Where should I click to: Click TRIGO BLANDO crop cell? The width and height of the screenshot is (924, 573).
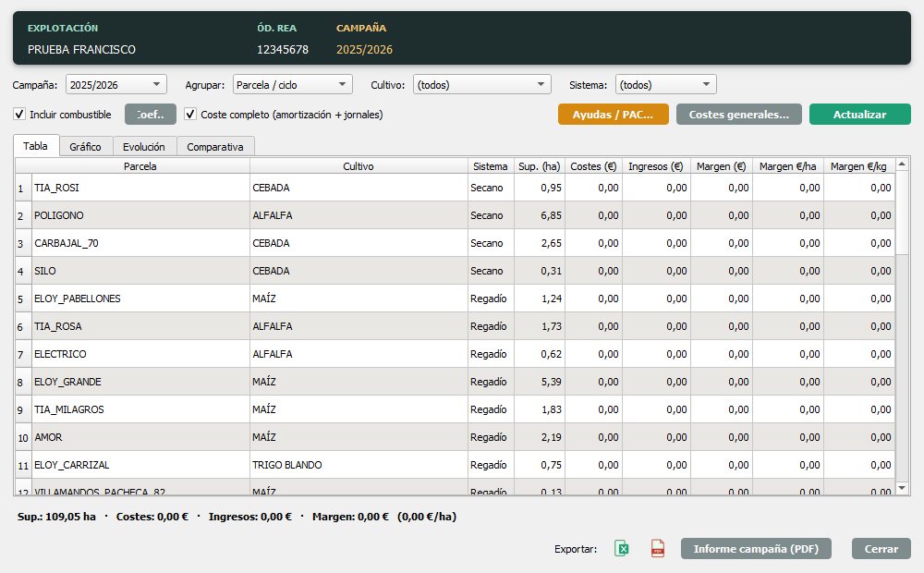point(359,465)
